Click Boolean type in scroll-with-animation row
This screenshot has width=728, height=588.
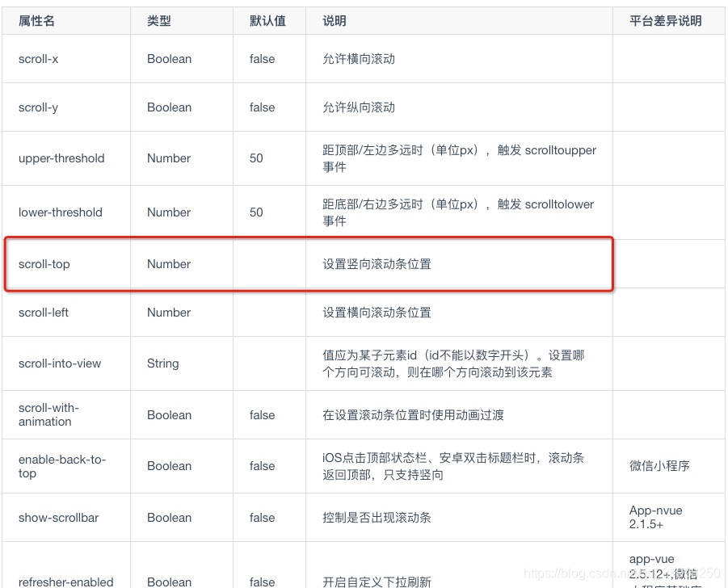pyautogui.click(x=170, y=415)
